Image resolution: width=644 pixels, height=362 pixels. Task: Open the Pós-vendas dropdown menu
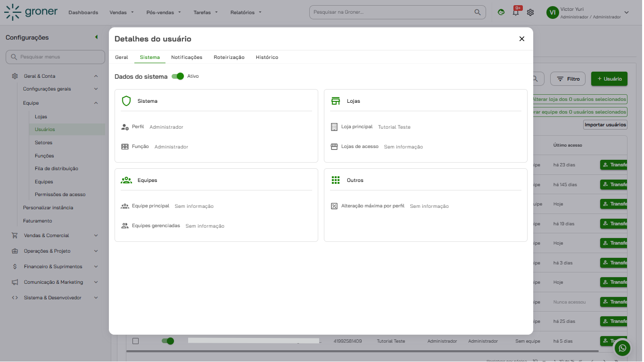164,12
